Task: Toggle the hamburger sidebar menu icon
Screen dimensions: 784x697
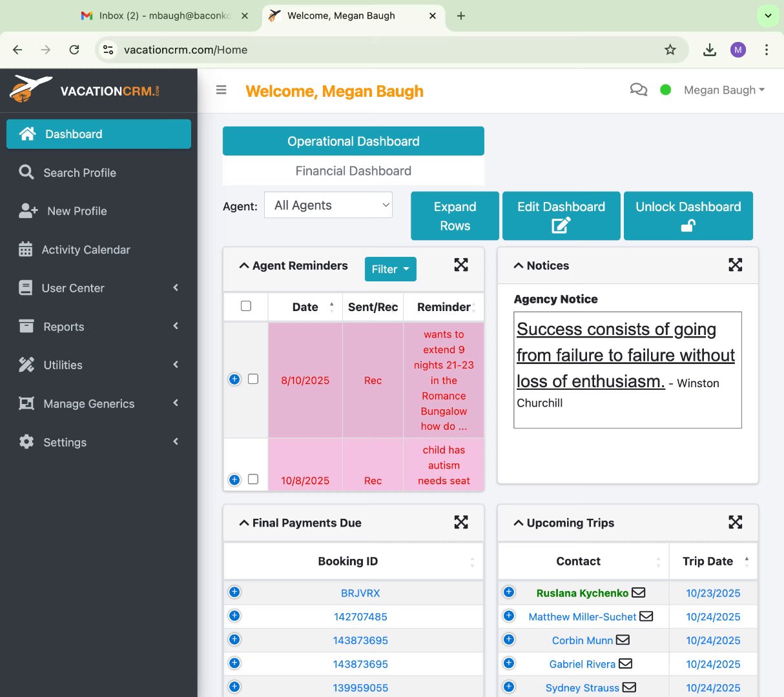Action: 221,90
